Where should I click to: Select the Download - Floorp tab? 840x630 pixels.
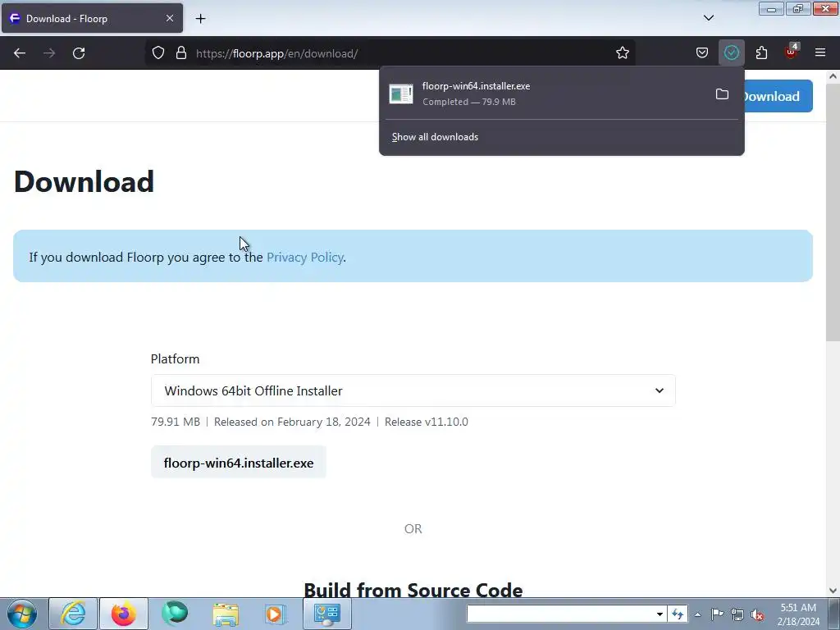click(x=92, y=18)
